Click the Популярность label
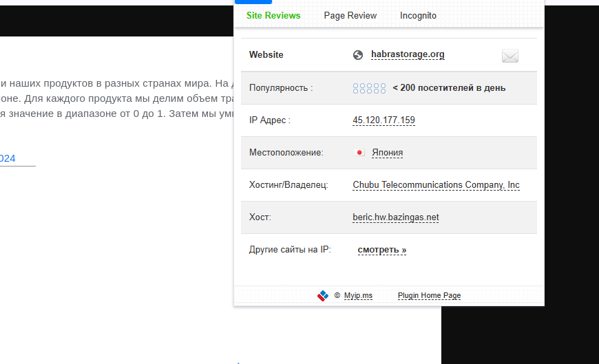599x364 pixels. click(281, 88)
